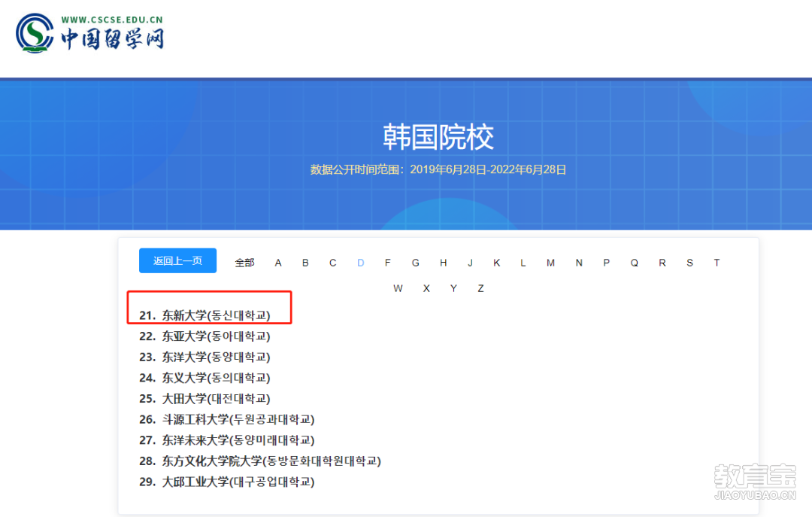This screenshot has width=812, height=517.
Task: Filter schools by letter R
Action: click(x=662, y=263)
